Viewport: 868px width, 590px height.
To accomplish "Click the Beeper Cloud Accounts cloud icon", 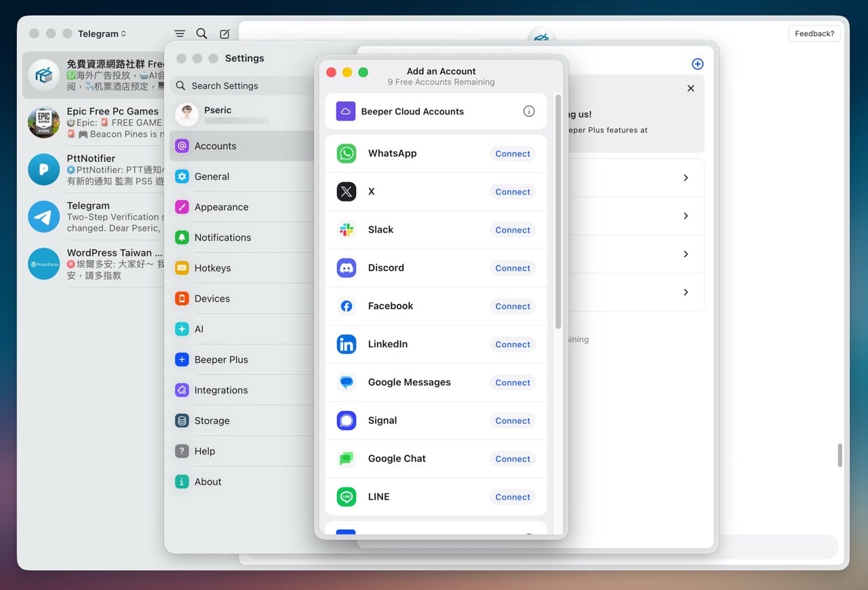I will 346,111.
